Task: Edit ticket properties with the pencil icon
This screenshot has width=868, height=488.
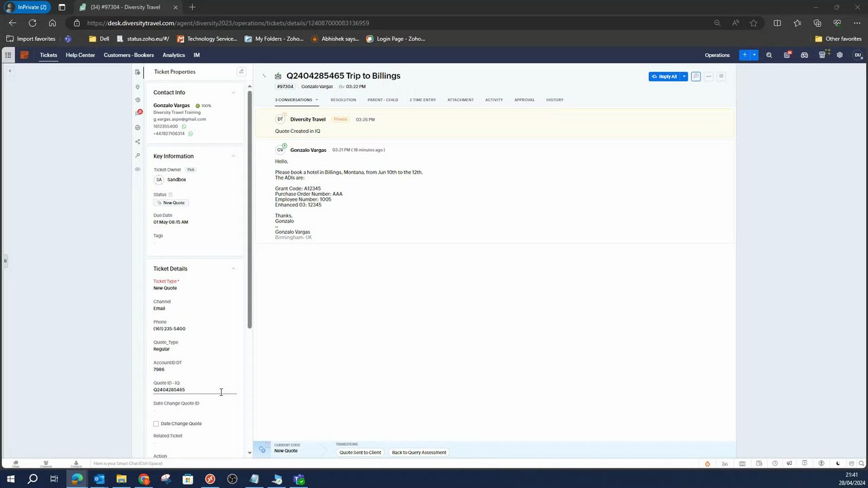Action: (x=241, y=72)
